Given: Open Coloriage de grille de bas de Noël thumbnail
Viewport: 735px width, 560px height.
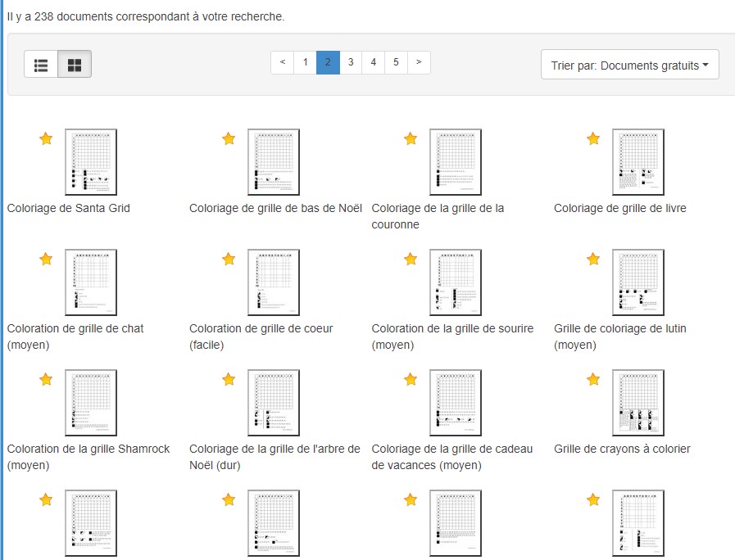Looking at the screenshot, I should pyautogui.click(x=273, y=162).
